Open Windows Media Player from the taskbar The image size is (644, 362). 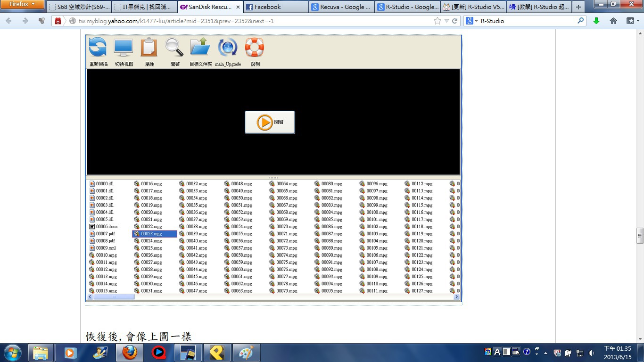(70, 353)
